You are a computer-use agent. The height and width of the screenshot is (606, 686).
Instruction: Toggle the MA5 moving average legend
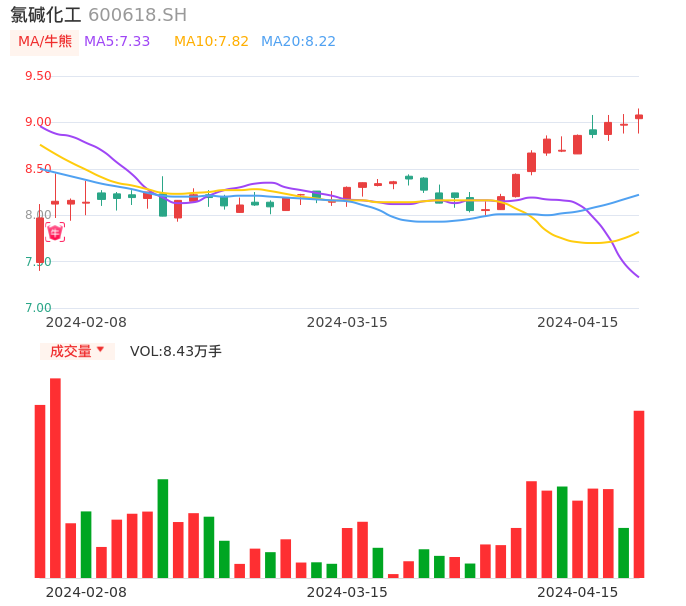[117, 42]
